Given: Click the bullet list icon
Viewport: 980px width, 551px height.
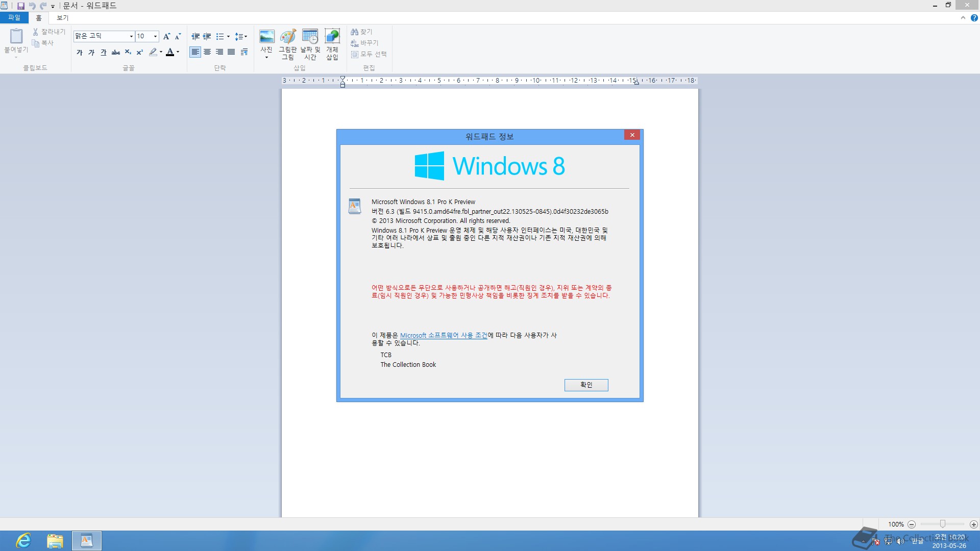Looking at the screenshot, I should pyautogui.click(x=220, y=36).
